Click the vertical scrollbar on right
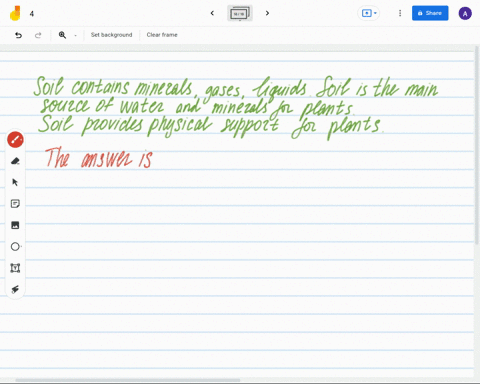Screen dimensions: 480x384 click(477, 145)
